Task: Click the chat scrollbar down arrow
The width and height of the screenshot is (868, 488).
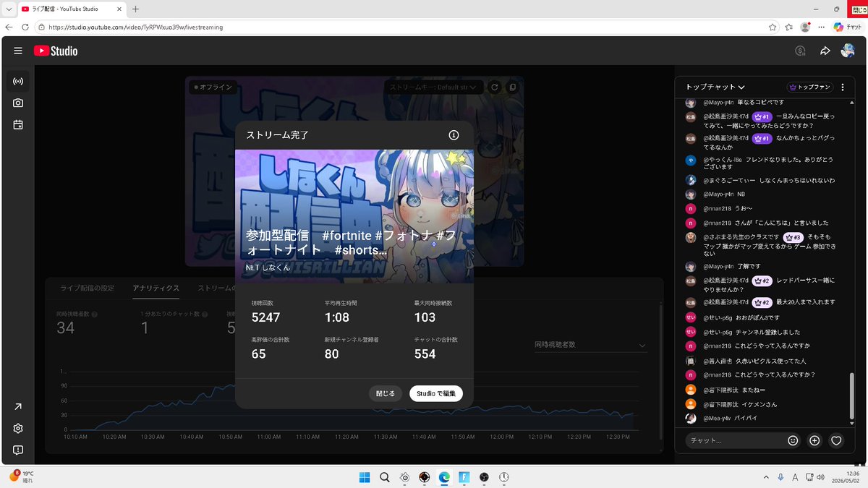Action: click(x=851, y=425)
